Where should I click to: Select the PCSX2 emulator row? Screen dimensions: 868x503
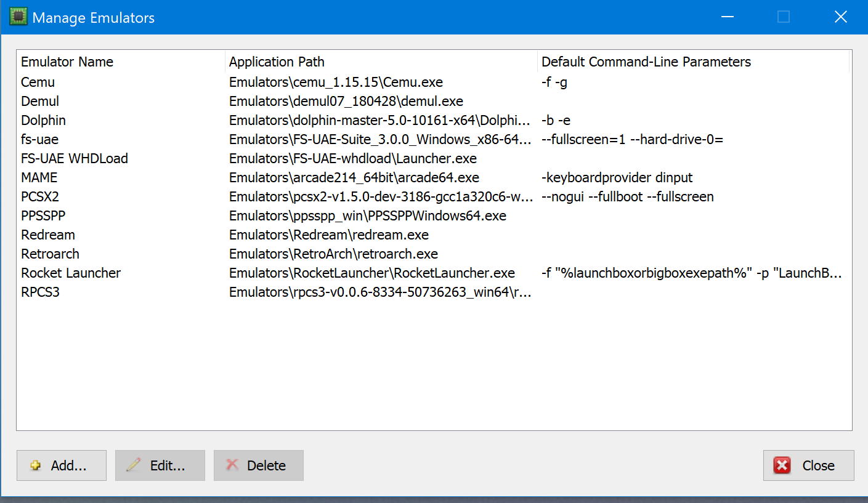(x=434, y=196)
